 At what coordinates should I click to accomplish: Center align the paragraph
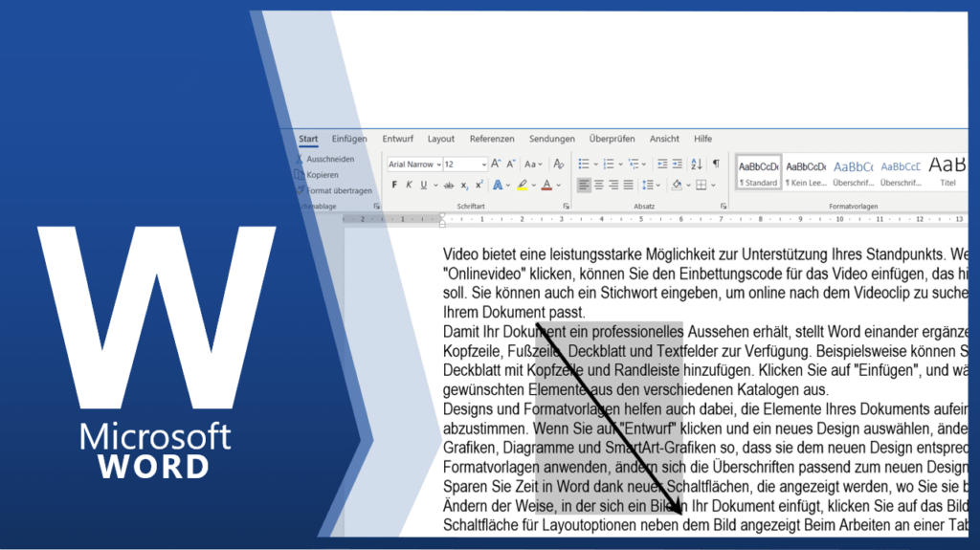(x=599, y=185)
